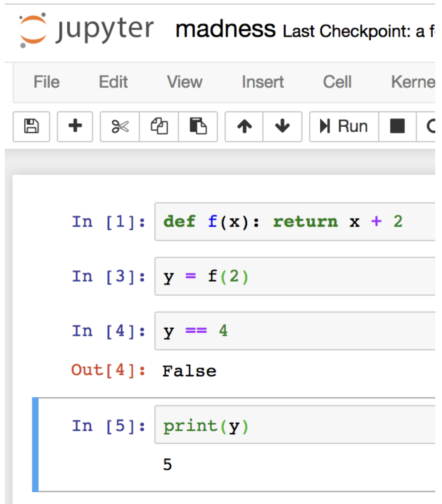
Task: Click the Out[4] output prompt
Action: tap(108, 370)
